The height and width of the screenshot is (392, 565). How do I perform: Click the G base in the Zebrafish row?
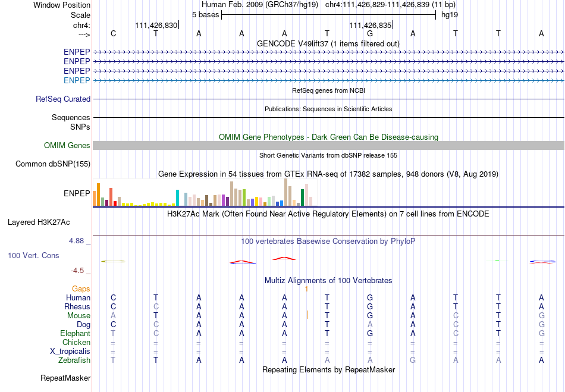(413, 360)
